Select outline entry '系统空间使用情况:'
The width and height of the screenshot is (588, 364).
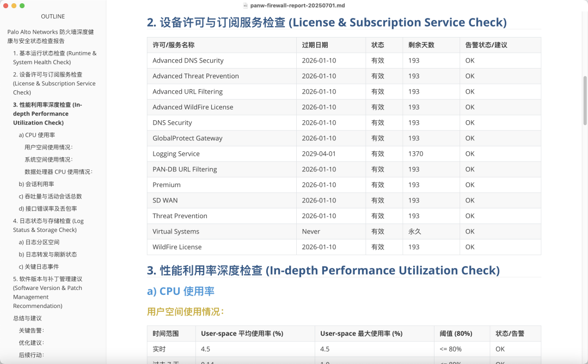point(49,160)
